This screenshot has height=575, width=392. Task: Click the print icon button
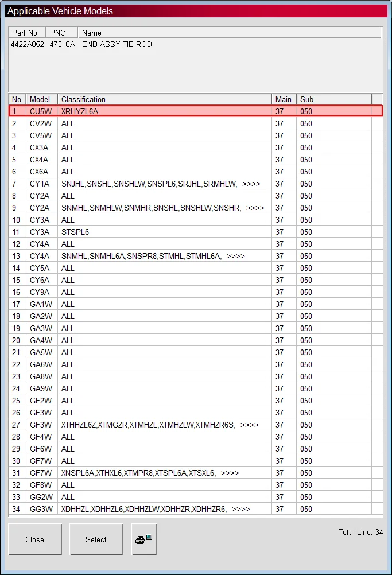[x=144, y=539]
